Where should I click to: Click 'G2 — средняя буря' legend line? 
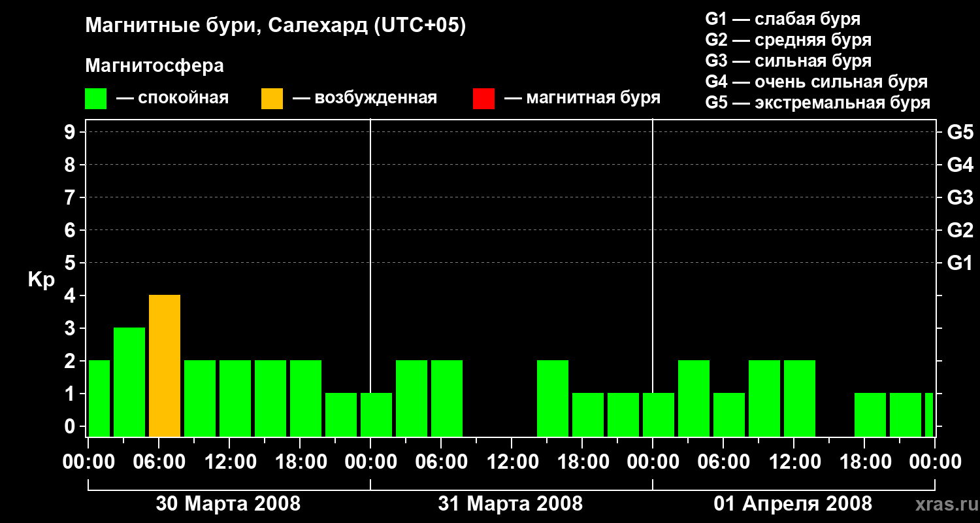point(789,40)
